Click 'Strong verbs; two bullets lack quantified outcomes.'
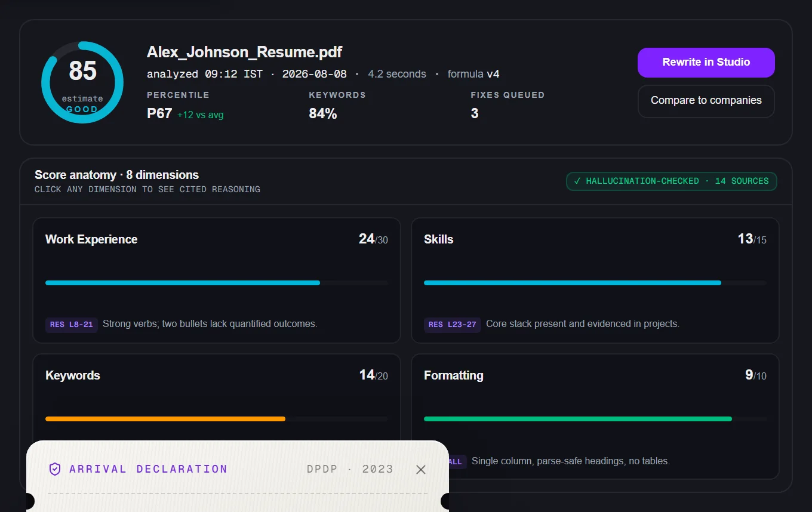 [x=210, y=324]
